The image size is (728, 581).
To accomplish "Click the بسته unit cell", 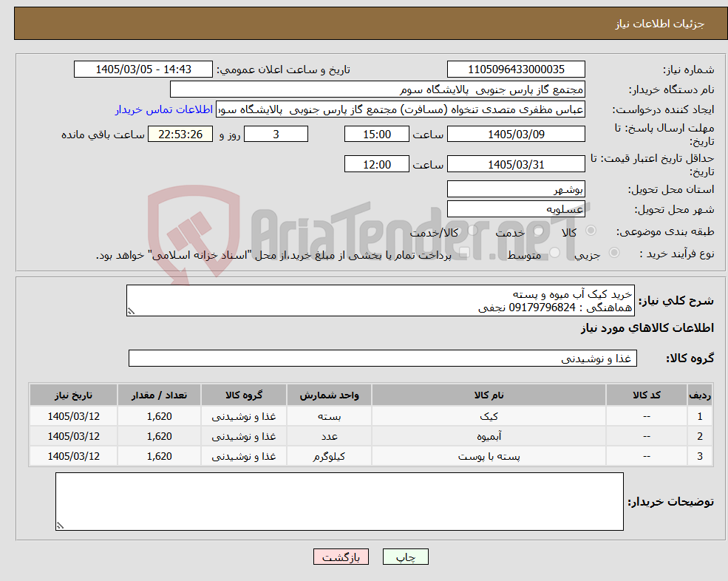I will pyautogui.click(x=329, y=417).
